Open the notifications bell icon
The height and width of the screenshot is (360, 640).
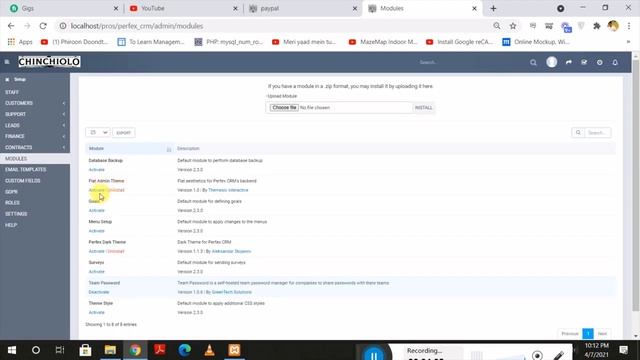pyautogui.click(x=615, y=62)
